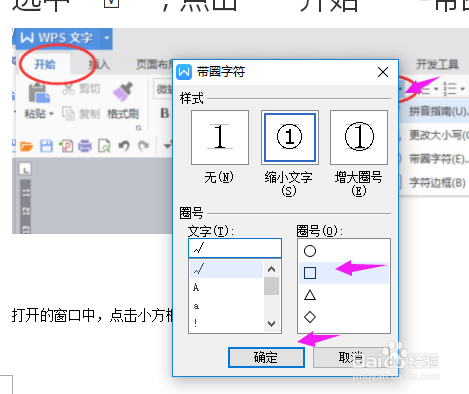Click the open folder icon
Viewport: 469px width, 394px height.
coord(26,146)
